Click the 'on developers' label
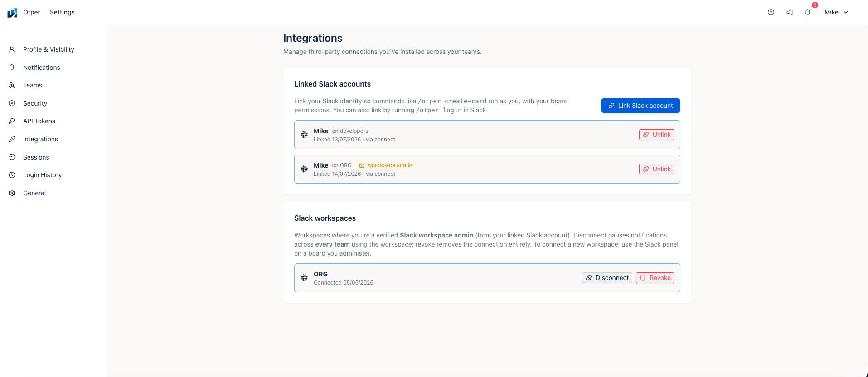The width and height of the screenshot is (868, 377). [350, 131]
